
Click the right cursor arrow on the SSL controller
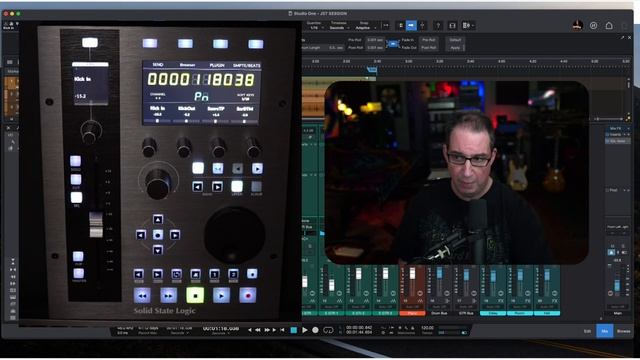(x=175, y=235)
